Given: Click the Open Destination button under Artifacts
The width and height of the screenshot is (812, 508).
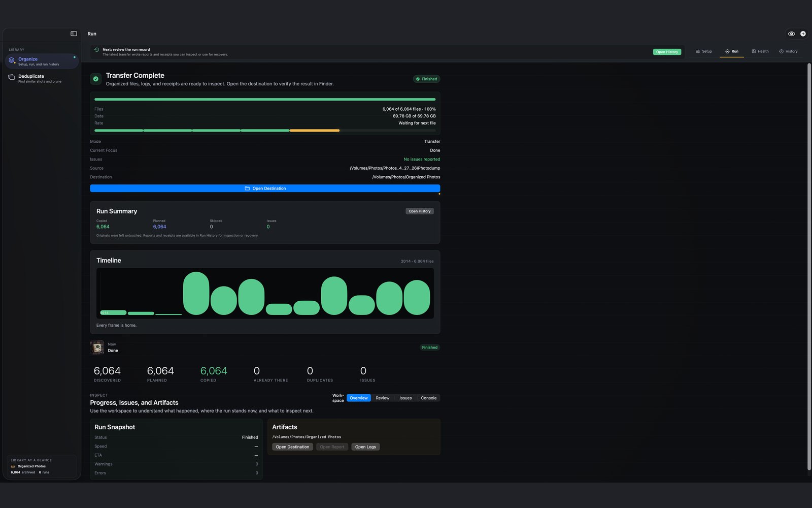Looking at the screenshot, I should pos(292,447).
